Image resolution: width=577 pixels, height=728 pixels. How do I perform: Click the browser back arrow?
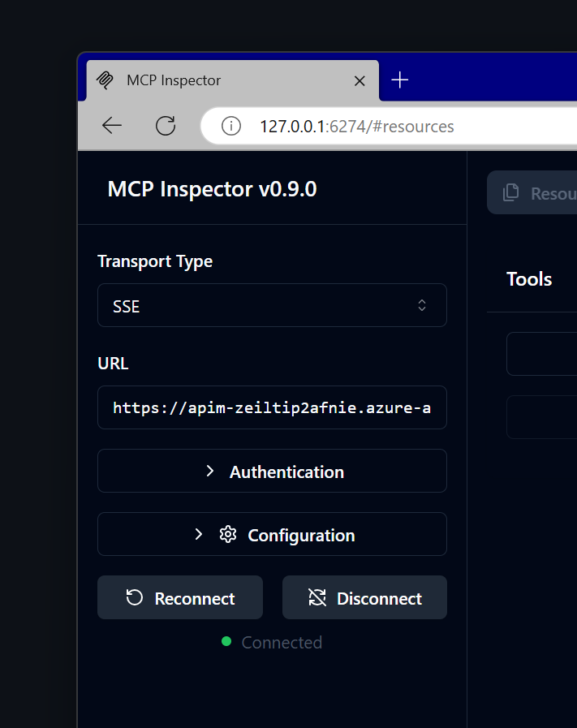pos(111,126)
